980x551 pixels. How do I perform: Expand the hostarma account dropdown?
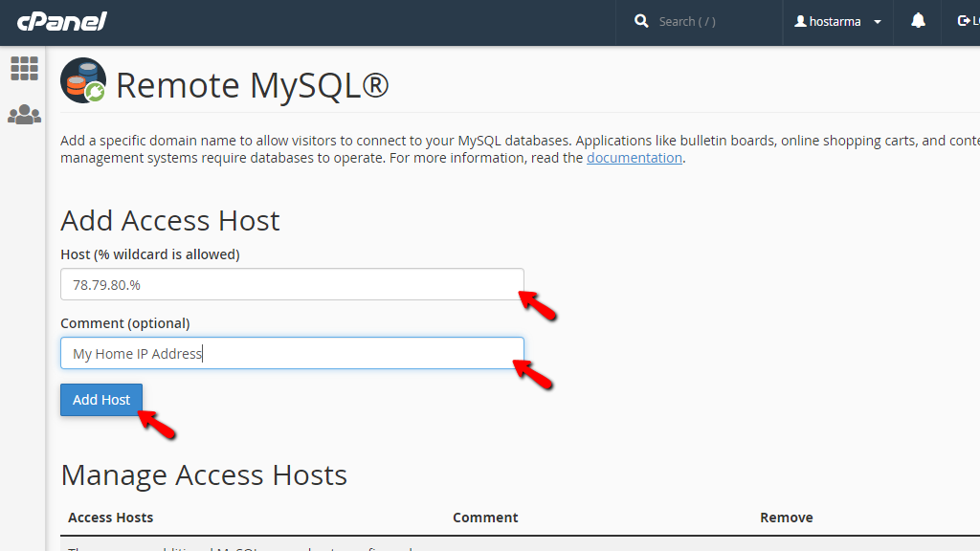[x=878, y=21]
